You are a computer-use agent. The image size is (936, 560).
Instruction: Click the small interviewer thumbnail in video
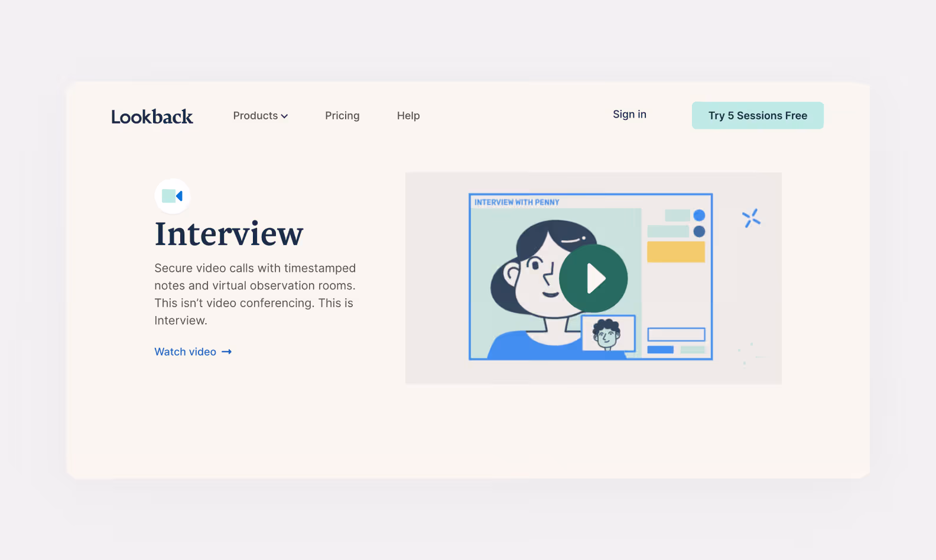pos(608,333)
